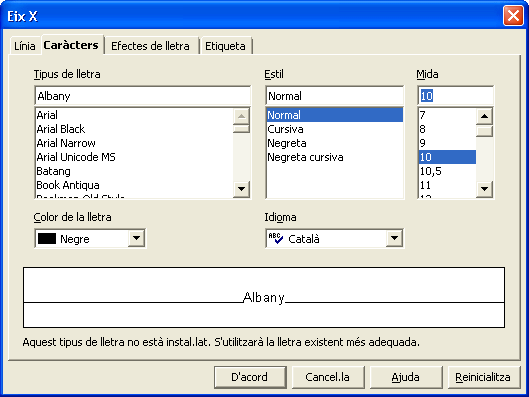529x397 pixels.
Task: Click the Reinicialitza reset button
Action: [483, 377]
